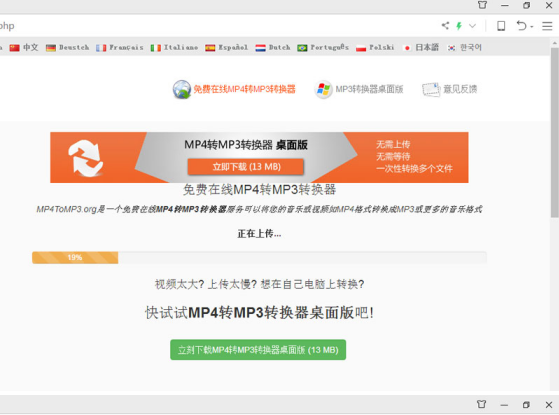Open the undo arrow's small dropdown
The height and width of the screenshot is (415, 559).
click(531, 27)
